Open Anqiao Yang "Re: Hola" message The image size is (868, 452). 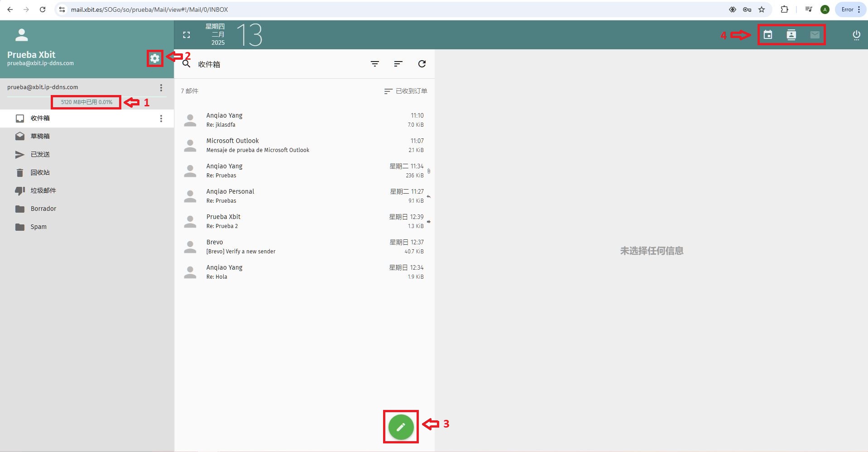[304, 272]
